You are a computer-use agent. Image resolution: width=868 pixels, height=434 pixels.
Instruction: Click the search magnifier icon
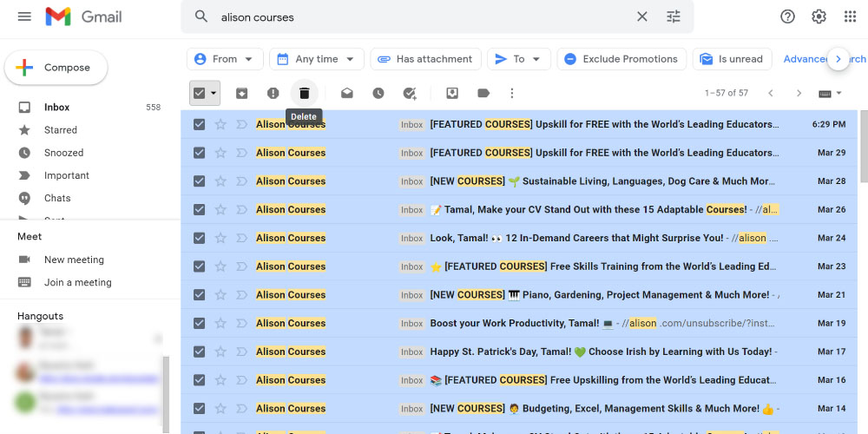201,16
